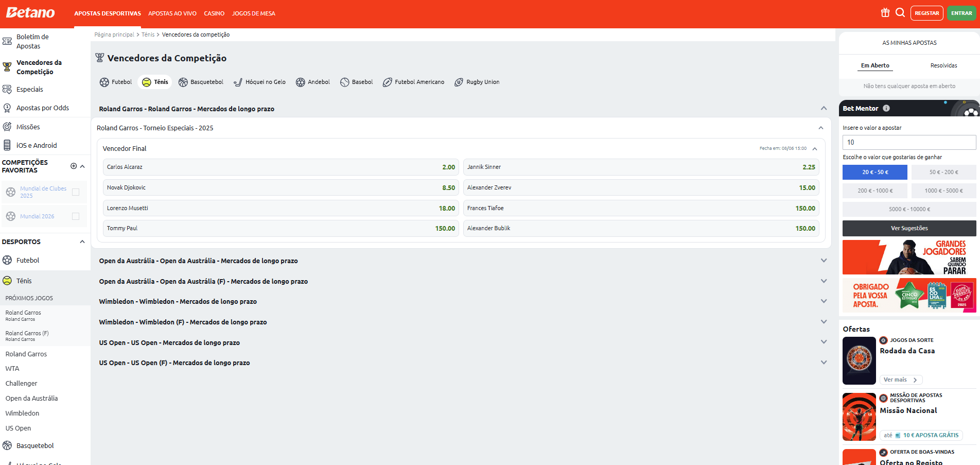This screenshot has width=980, height=465.
Task: Open the Jogos de Mesa menu
Action: (254, 13)
